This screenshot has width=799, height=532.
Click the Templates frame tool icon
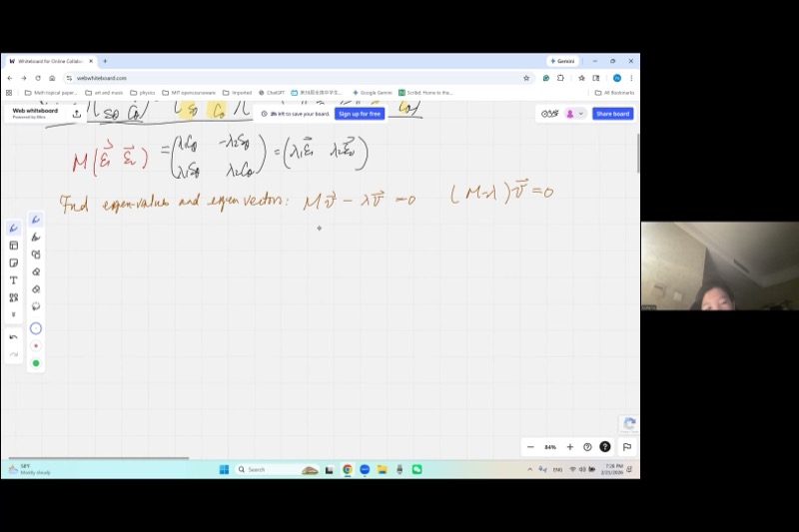pos(14,246)
